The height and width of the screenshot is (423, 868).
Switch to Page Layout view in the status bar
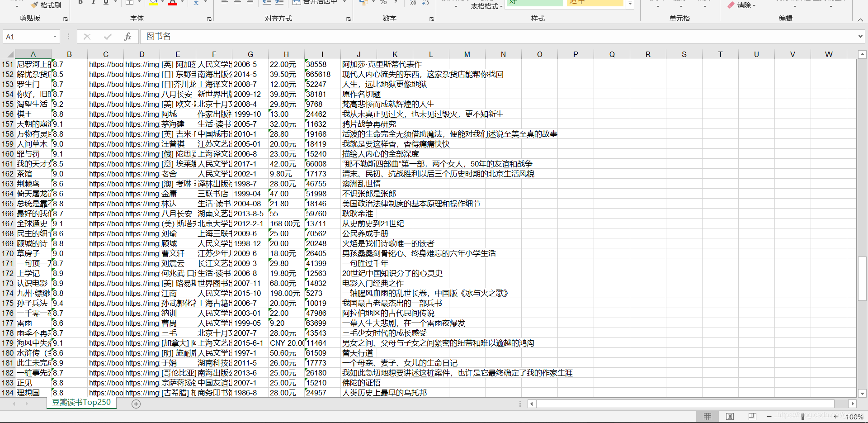730,416
